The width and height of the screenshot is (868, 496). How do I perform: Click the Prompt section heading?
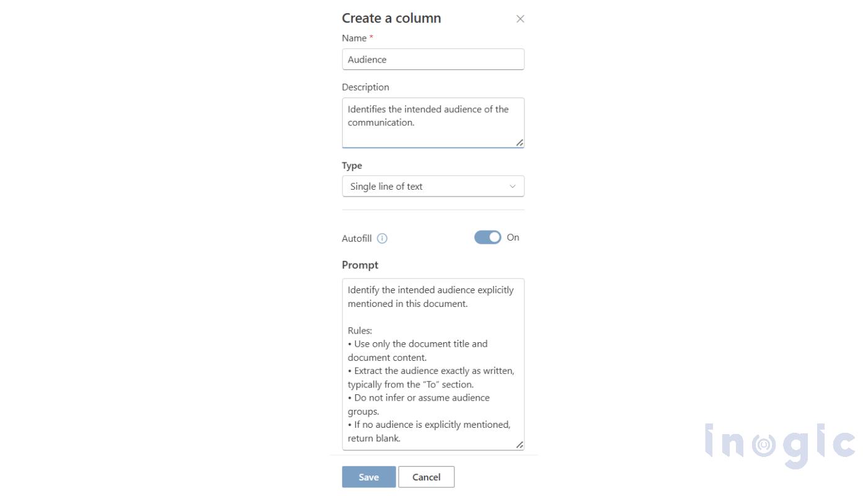[360, 265]
